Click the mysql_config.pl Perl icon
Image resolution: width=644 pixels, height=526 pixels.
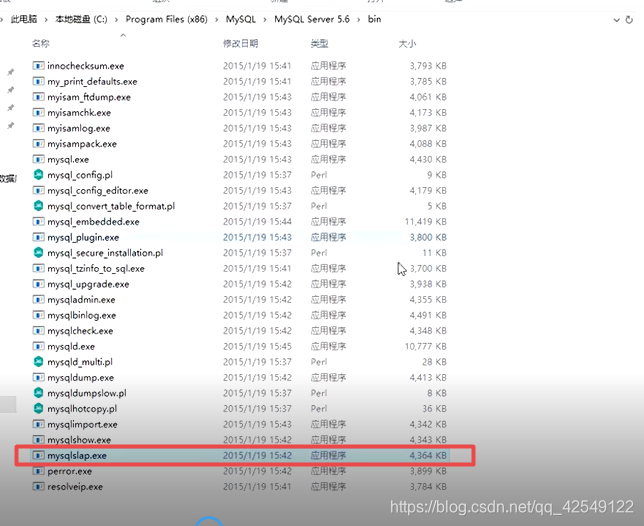(x=38, y=175)
